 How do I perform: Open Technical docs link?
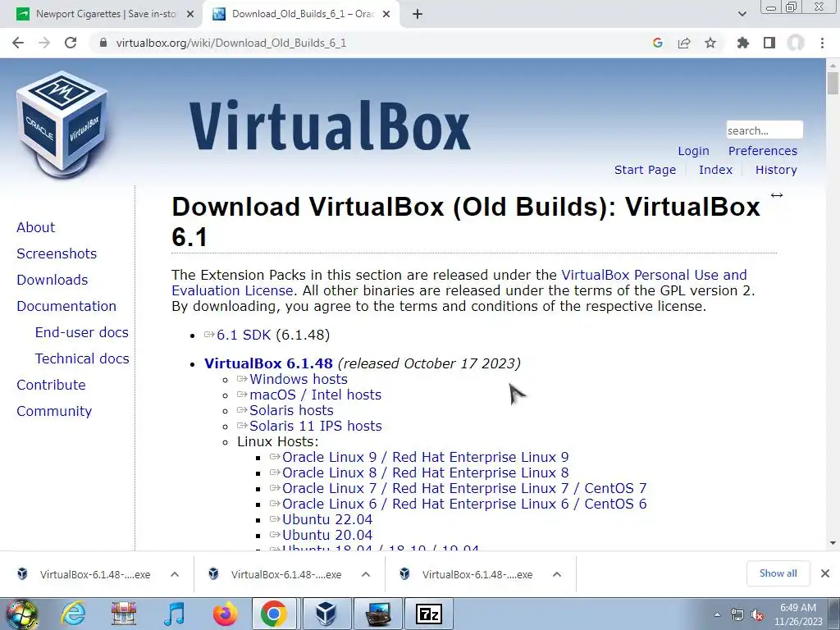[x=82, y=358]
